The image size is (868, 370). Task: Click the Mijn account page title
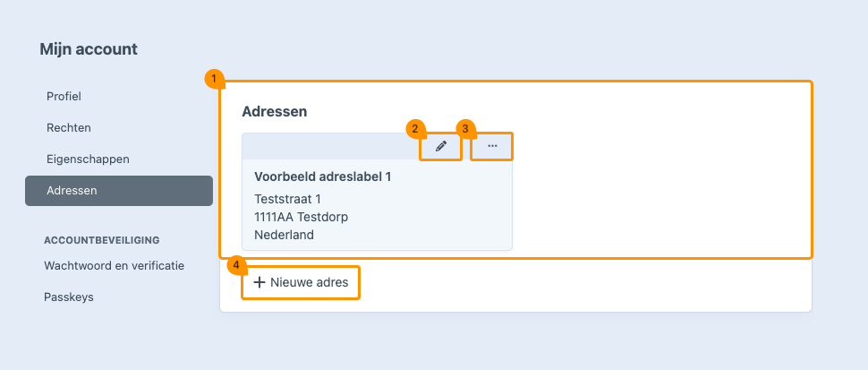pos(89,50)
